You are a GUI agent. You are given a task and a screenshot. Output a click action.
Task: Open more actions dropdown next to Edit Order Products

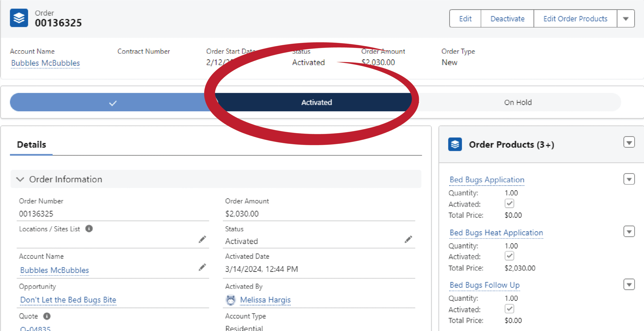[626, 19]
